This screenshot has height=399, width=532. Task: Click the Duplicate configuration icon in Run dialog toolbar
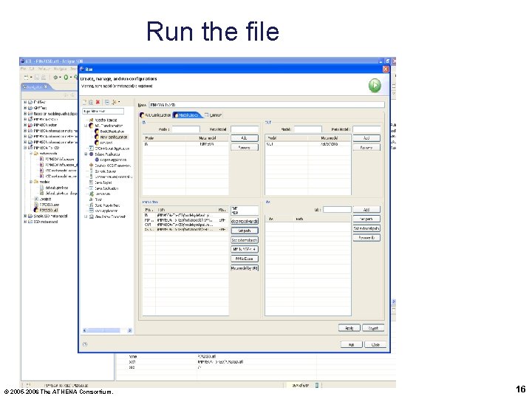[91, 102]
